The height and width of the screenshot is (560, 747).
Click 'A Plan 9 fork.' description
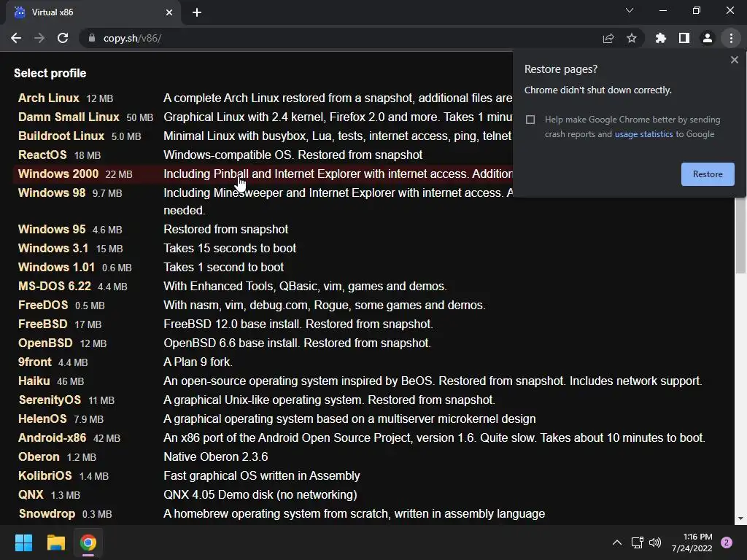198,363
